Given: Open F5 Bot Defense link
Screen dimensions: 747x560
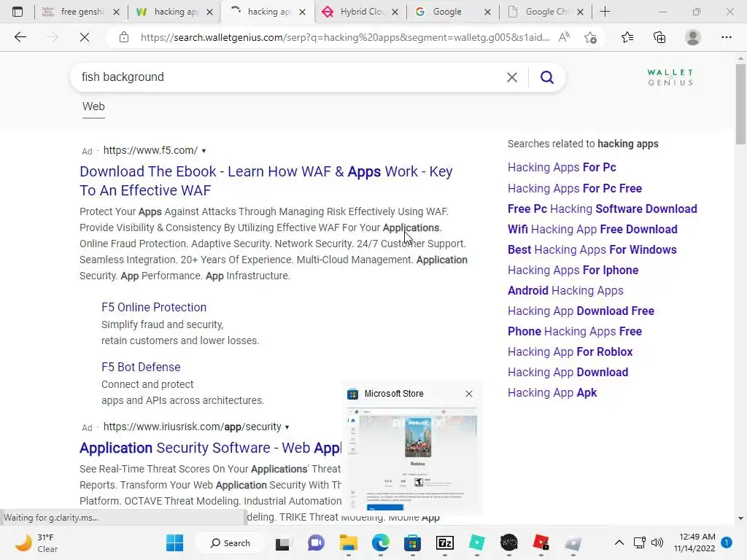Looking at the screenshot, I should coord(141,367).
